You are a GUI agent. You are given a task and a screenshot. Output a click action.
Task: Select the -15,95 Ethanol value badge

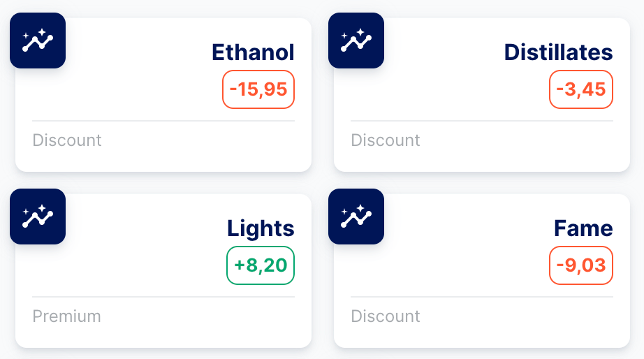[x=258, y=89]
